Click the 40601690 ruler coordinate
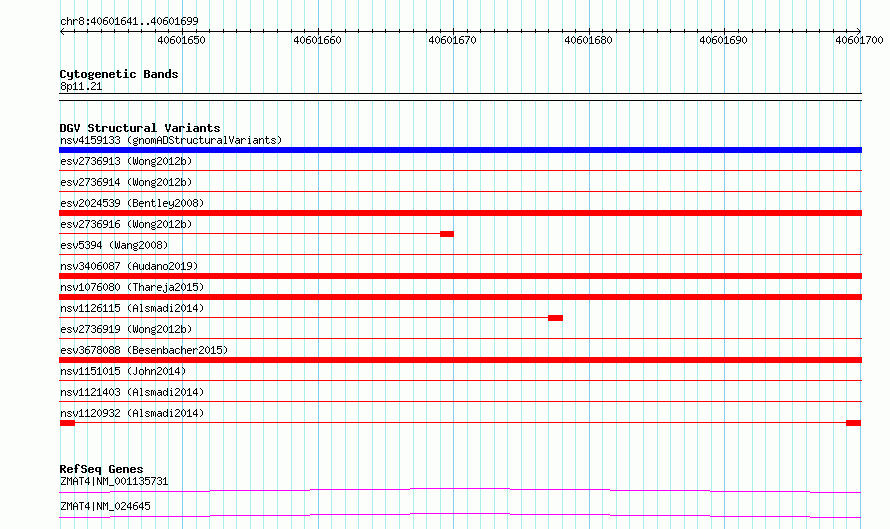The height and width of the screenshot is (529, 890). pyautogui.click(x=723, y=40)
